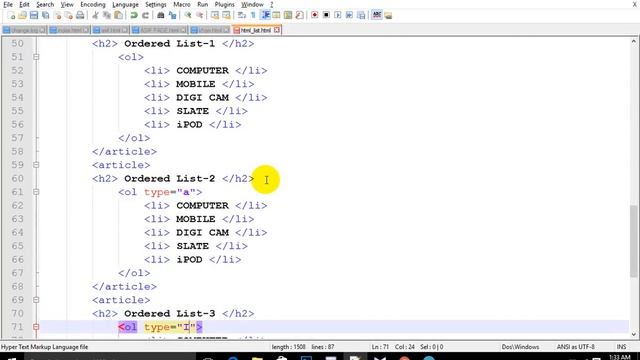
Task: Collapse the ol fold at line 61
Action: coord(36,192)
